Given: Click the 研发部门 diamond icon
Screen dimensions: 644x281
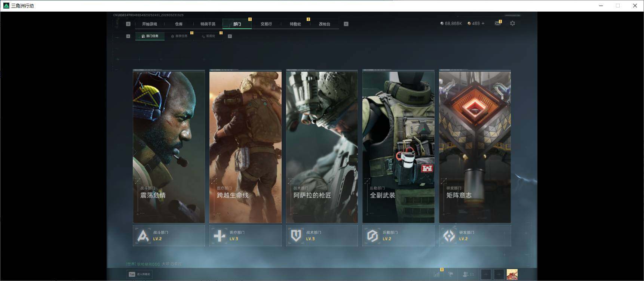Looking at the screenshot, I should click(x=449, y=236).
